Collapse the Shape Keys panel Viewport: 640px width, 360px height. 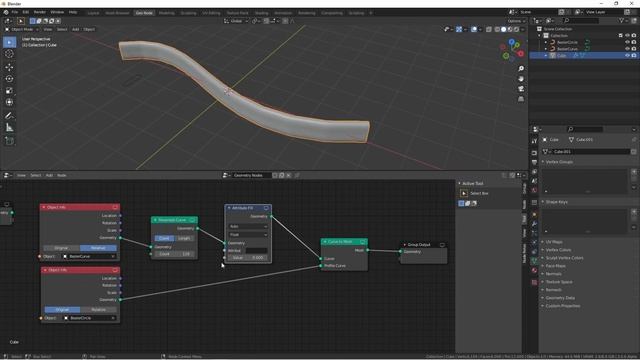point(543,202)
